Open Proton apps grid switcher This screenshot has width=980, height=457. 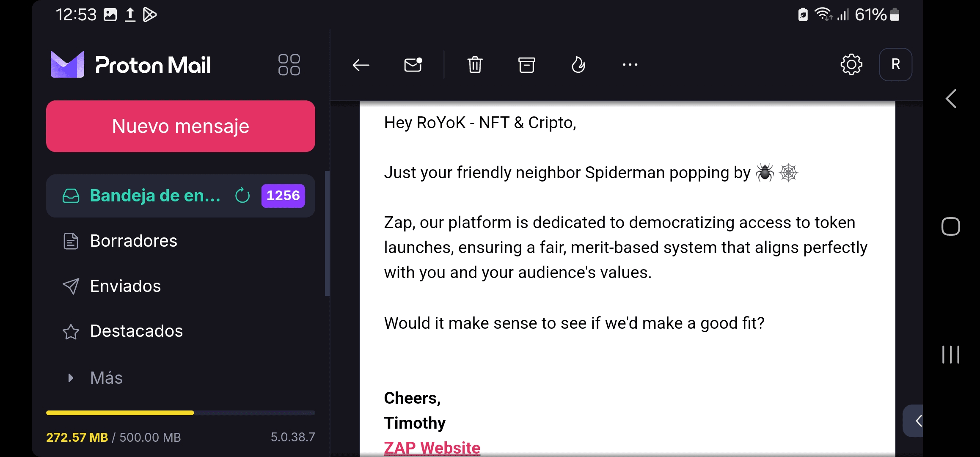[x=289, y=65]
